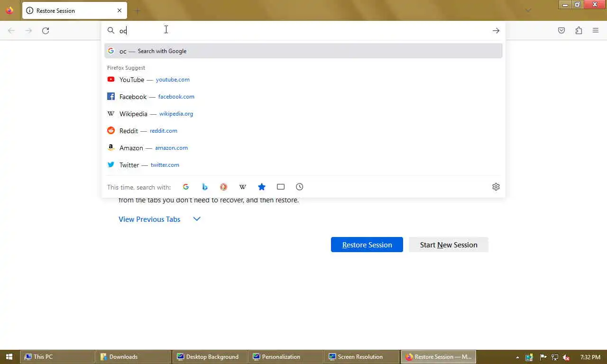Screen dimensions: 607x364
Task: Click the reload page button
Action: pos(46,31)
